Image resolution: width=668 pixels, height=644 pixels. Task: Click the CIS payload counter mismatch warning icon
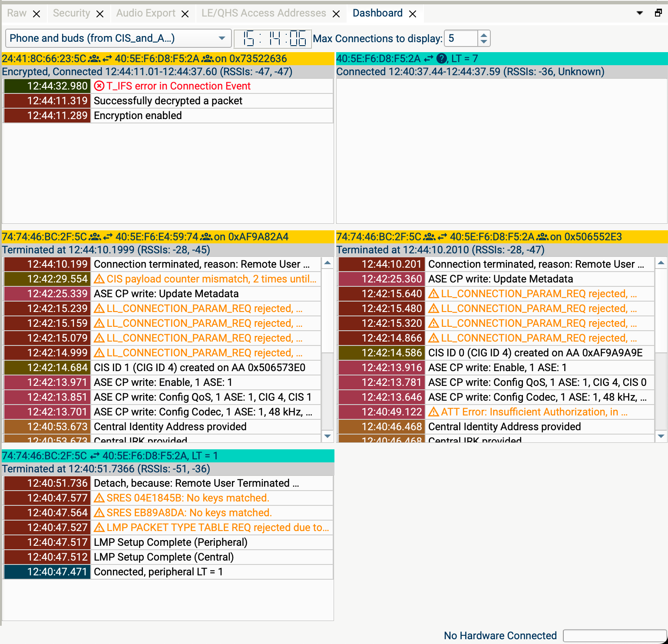(x=99, y=279)
